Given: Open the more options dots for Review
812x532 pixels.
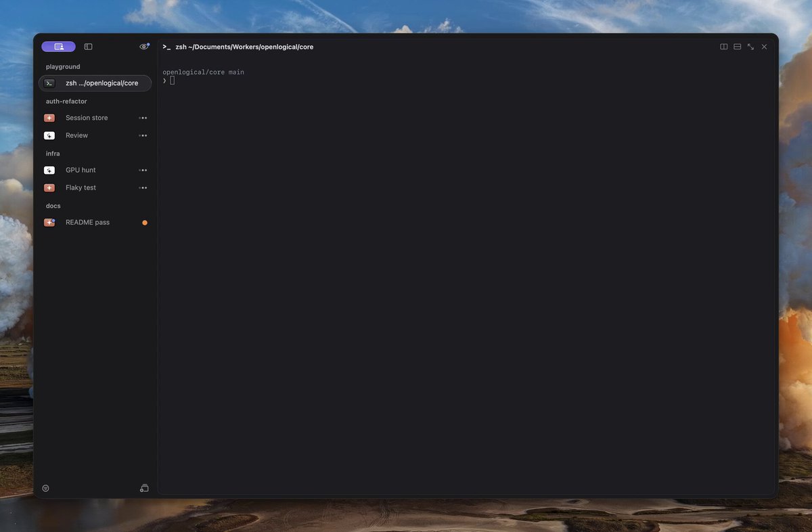Looking at the screenshot, I should click(143, 135).
